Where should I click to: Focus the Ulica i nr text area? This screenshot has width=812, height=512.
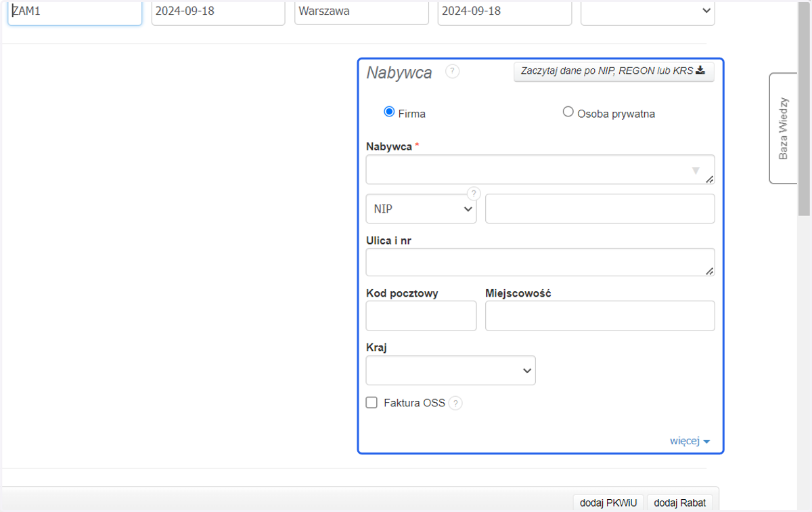(540, 262)
